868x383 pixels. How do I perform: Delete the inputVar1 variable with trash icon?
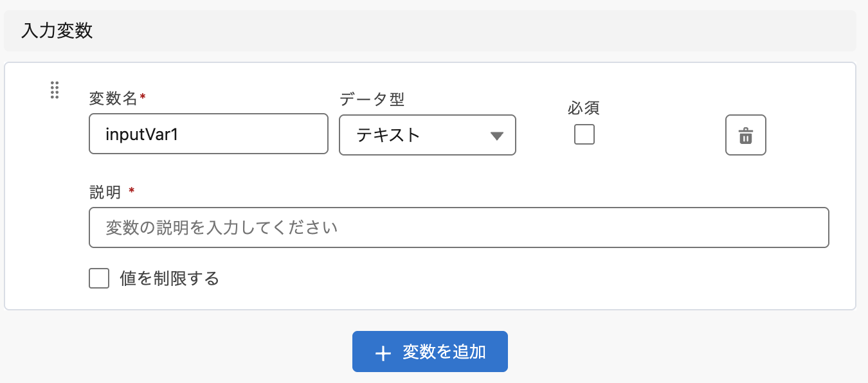[745, 135]
